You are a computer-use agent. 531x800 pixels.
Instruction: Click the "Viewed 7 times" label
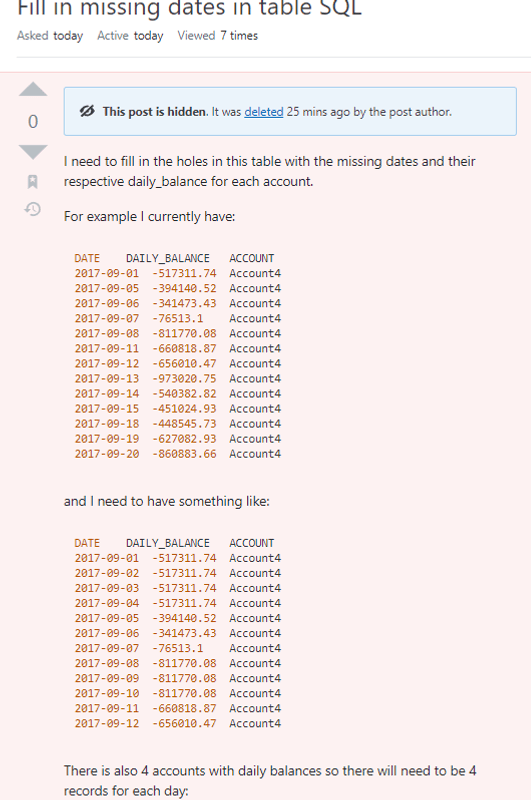[217, 36]
